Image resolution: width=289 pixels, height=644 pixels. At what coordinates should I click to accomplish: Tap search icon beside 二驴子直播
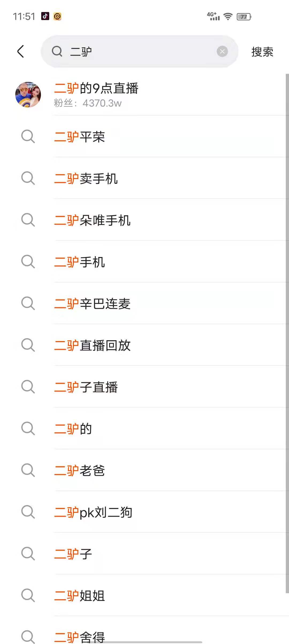[x=28, y=387]
